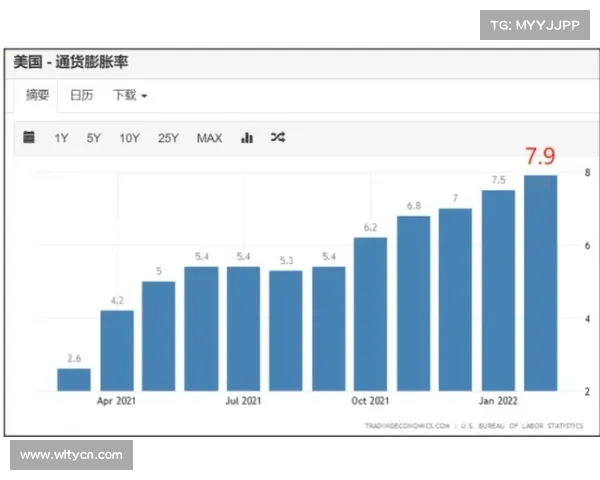Click the 4.2 bar for Apr 2021
This screenshot has width=600, height=480.
117,351
